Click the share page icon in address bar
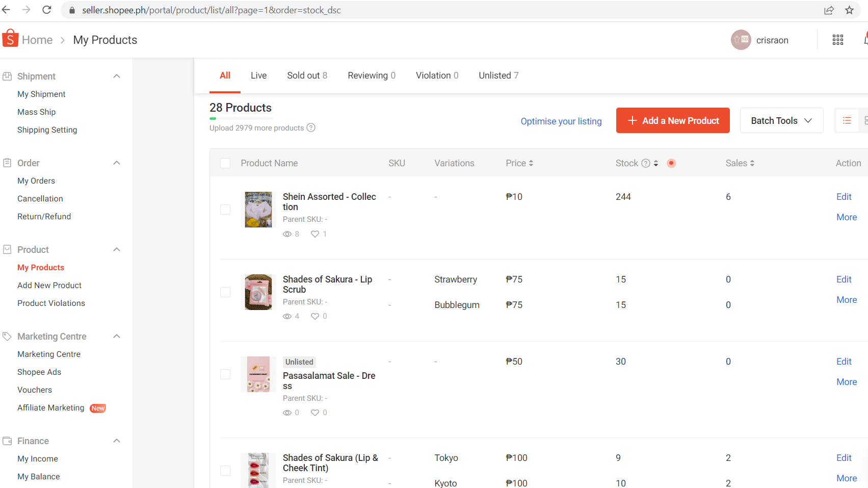 pos(829,10)
